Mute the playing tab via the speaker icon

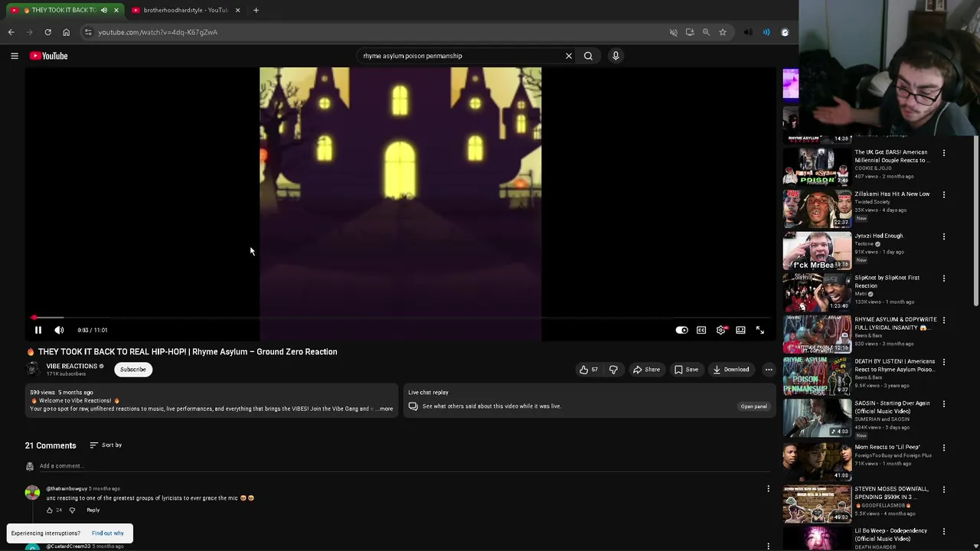[x=104, y=10]
